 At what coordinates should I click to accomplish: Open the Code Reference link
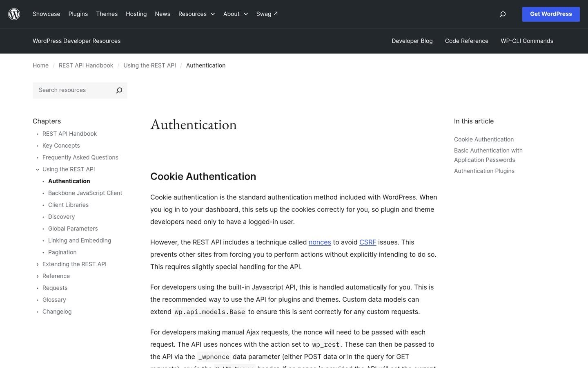coord(467,41)
